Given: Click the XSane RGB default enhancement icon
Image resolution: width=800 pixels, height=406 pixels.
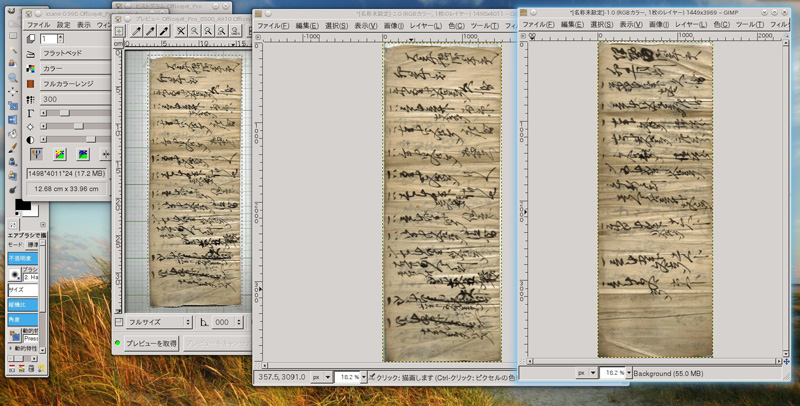Looking at the screenshot, I should (36, 154).
